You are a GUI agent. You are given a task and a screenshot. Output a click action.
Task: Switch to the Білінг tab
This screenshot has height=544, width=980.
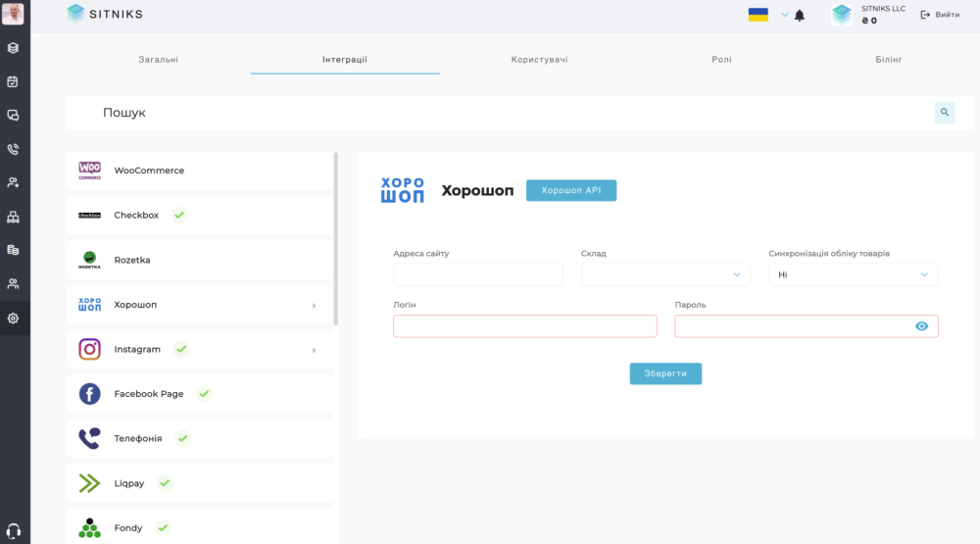(889, 60)
